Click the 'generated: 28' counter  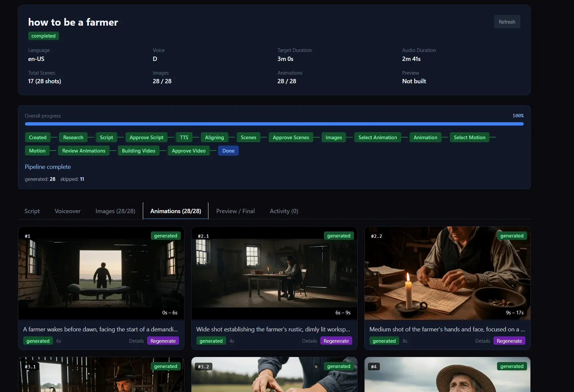tap(40, 179)
